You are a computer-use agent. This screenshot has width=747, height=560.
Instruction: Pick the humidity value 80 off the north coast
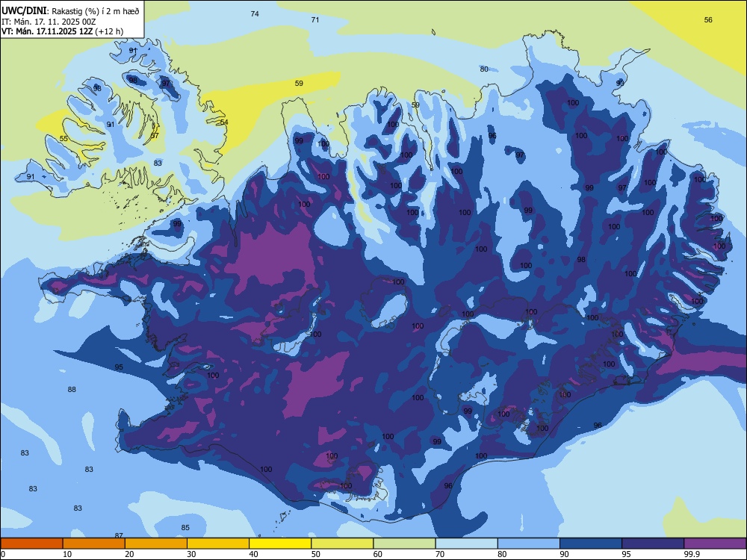click(484, 69)
